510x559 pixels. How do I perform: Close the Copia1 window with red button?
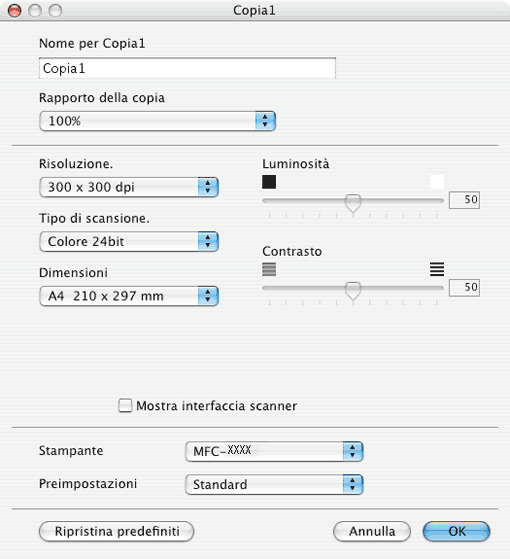click(x=15, y=11)
